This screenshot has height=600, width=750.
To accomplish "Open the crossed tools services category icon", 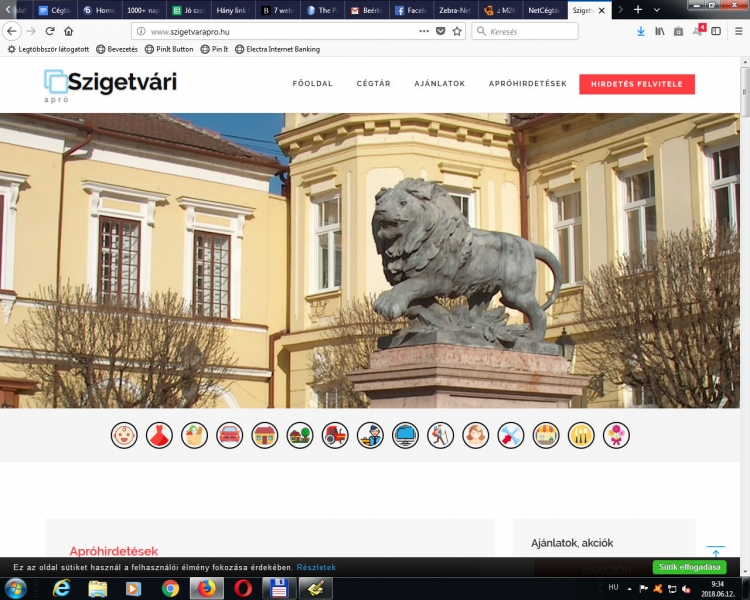I will [x=511, y=435].
